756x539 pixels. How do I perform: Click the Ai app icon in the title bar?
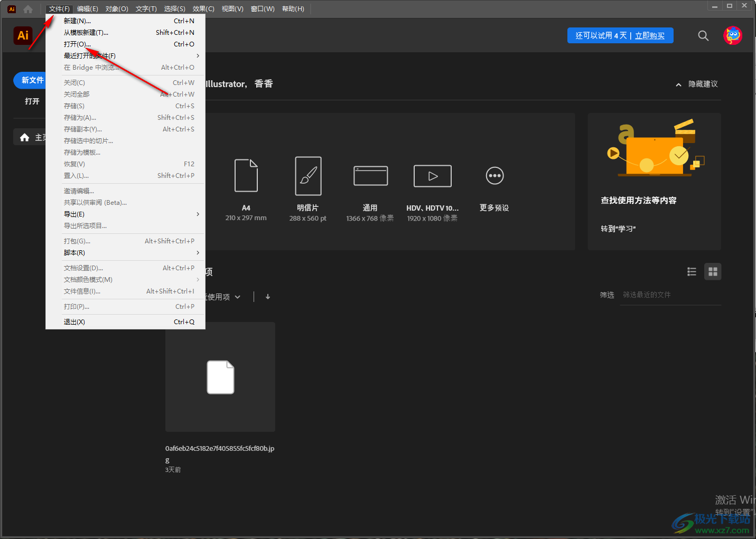pos(12,9)
